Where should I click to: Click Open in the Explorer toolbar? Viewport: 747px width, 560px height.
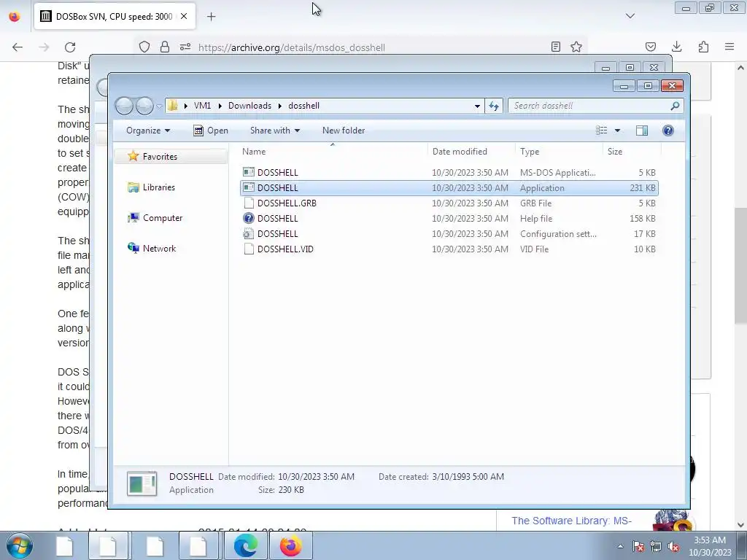[211, 131]
